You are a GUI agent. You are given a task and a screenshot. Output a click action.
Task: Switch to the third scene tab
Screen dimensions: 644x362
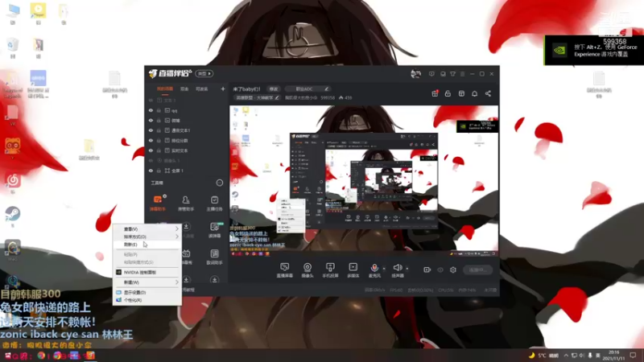click(x=202, y=88)
